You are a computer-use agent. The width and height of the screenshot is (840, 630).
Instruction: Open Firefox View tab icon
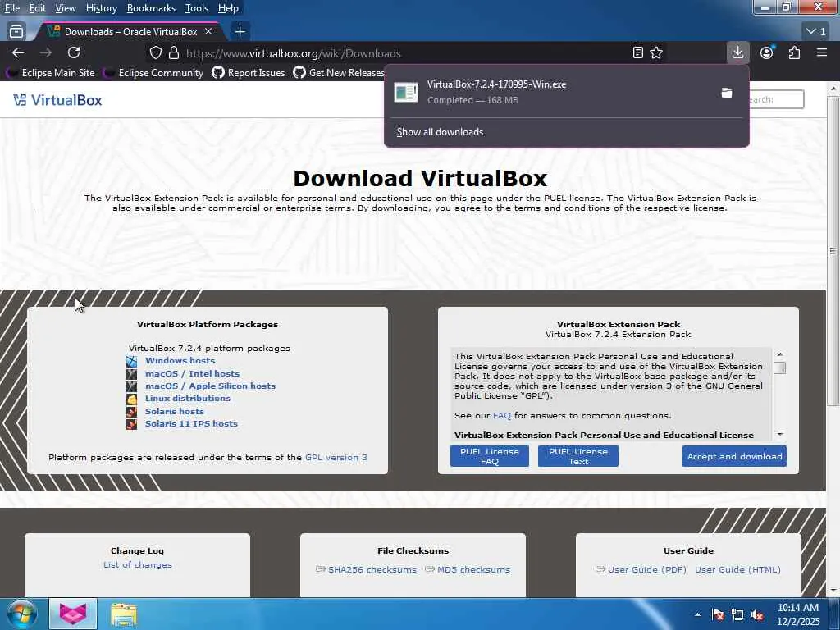[x=16, y=32]
